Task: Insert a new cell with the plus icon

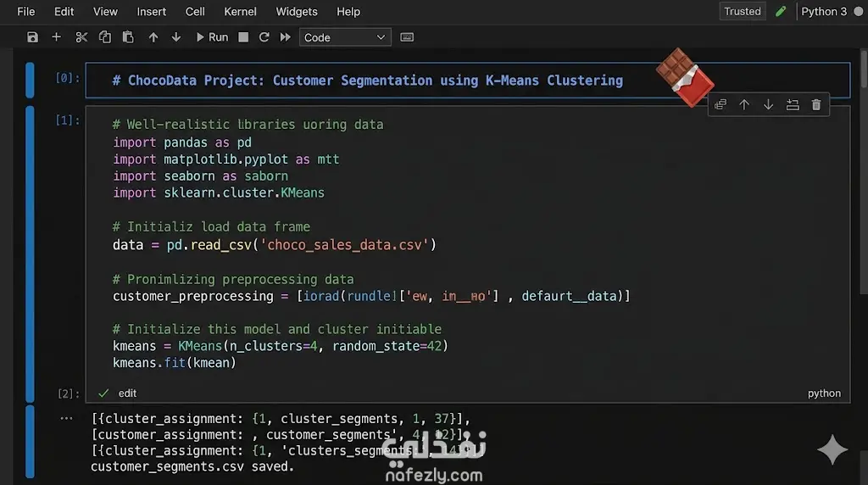Action: (x=57, y=37)
